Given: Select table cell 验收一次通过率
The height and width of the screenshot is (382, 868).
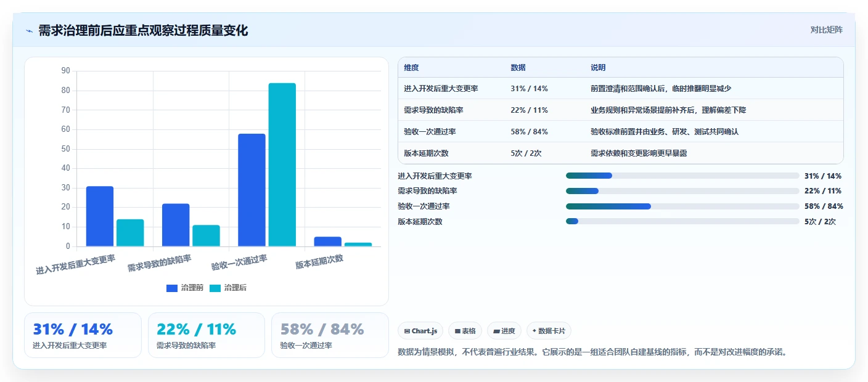Looking at the screenshot, I should tap(430, 132).
